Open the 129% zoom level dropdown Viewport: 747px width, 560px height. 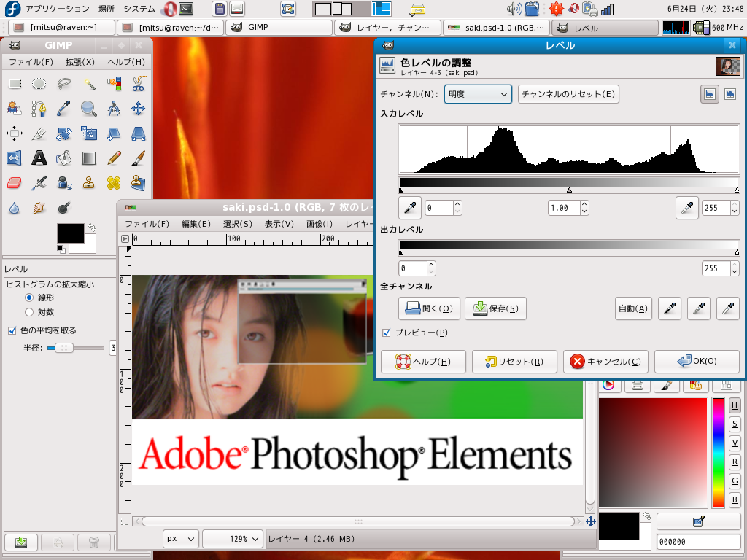tap(233, 539)
